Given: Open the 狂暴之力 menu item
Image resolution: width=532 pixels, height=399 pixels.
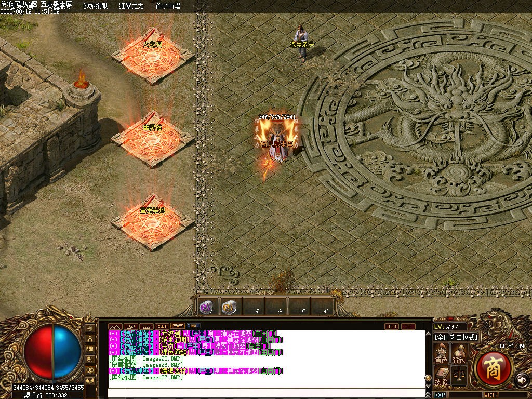Looking at the screenshot, I should pos(131,6).
